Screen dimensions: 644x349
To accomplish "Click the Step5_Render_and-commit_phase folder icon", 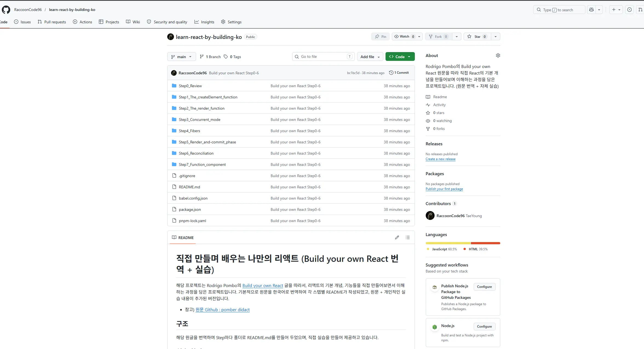I will click(x=174, y=142).
